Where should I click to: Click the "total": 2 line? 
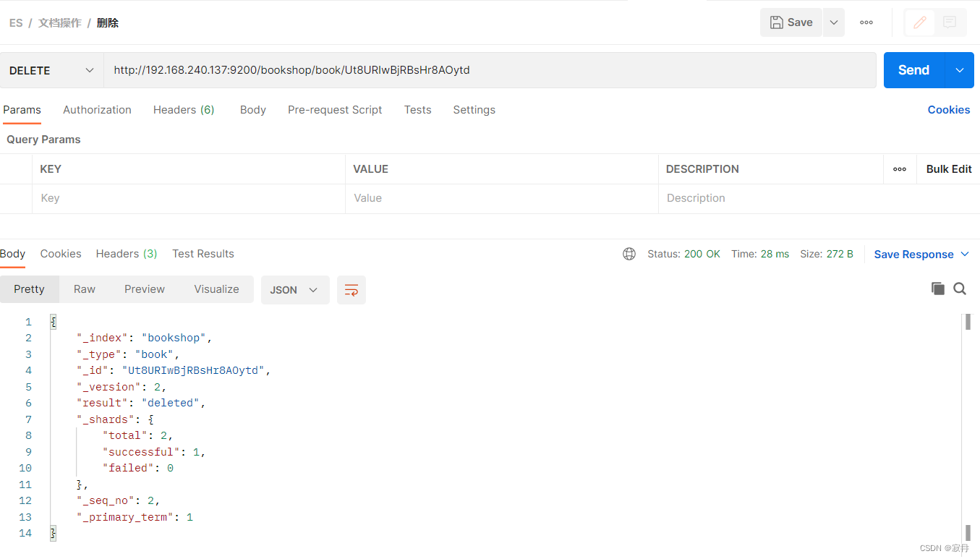[137, 435]
